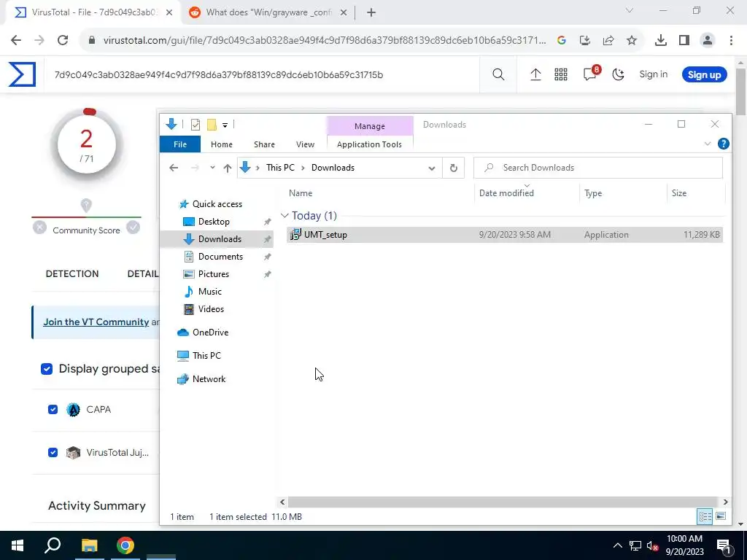Select the UMT_setup file

pyautogui.click(x=505, y=235)
